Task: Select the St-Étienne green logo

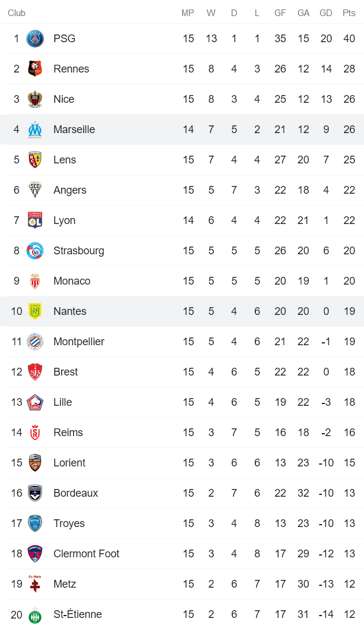Action: [35, 614]
